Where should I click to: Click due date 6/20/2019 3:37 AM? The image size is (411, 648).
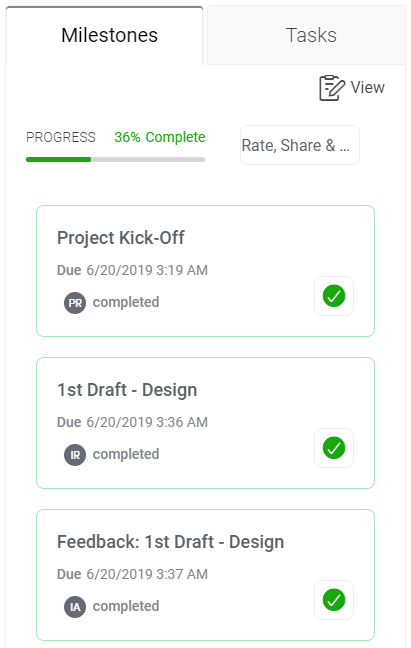[147, 574]
